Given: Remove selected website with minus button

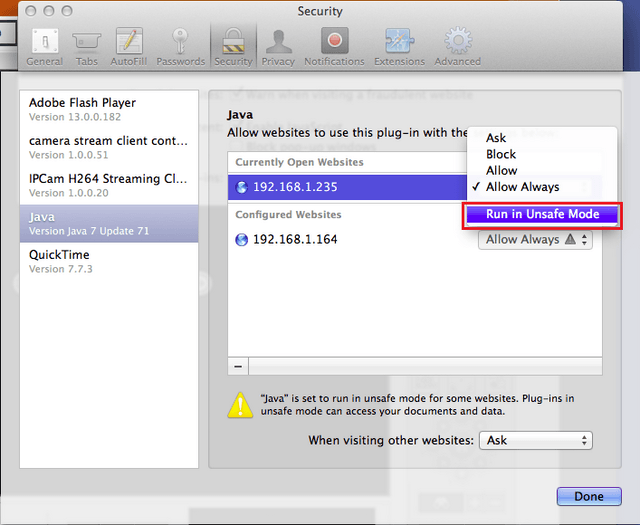Looking at the screenshot, I should (238, 367).
